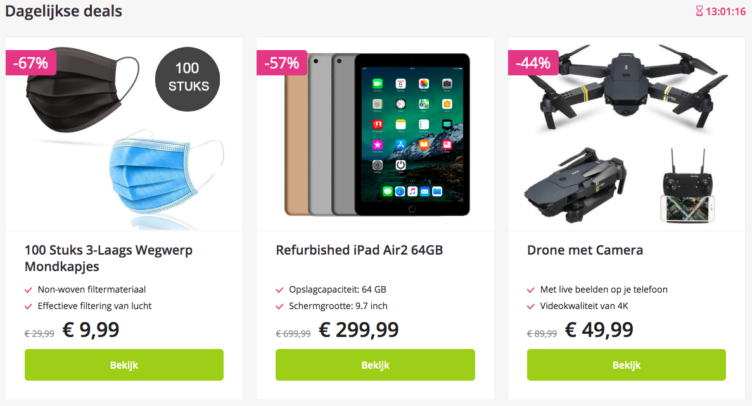Open the drone product image
Viewport: 752px width, 406px height.
626,134
